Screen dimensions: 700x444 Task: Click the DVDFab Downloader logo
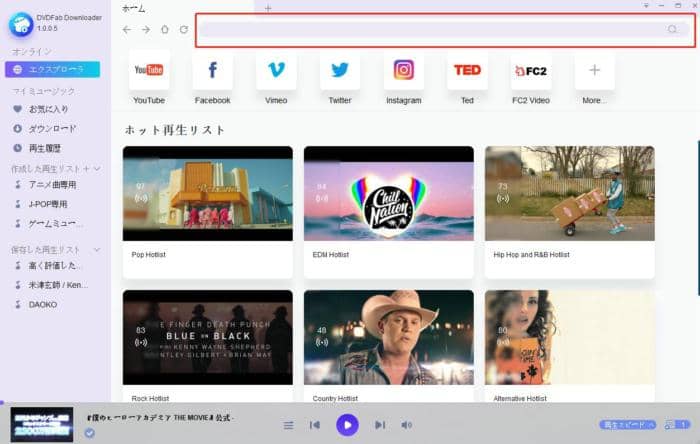tap(21, 24)
